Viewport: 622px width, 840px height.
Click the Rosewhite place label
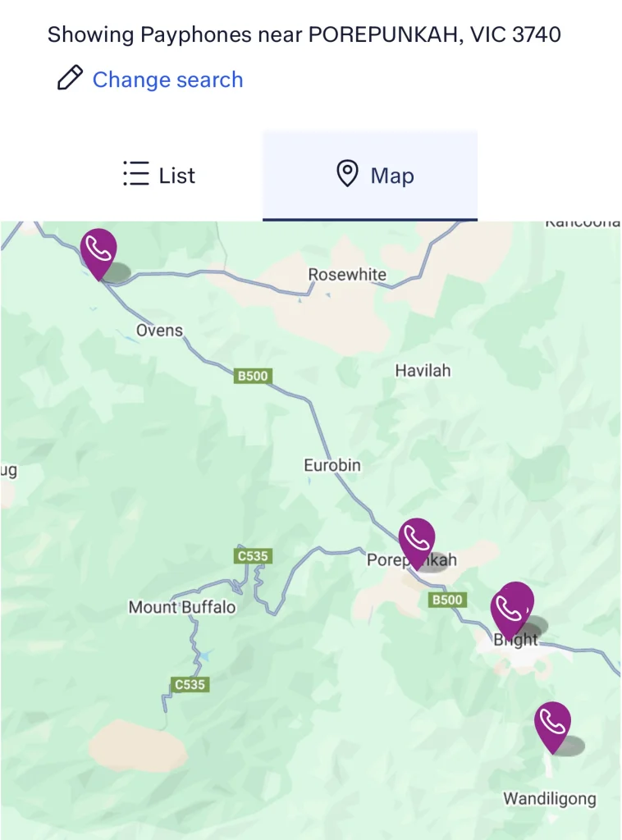[347, 274]
